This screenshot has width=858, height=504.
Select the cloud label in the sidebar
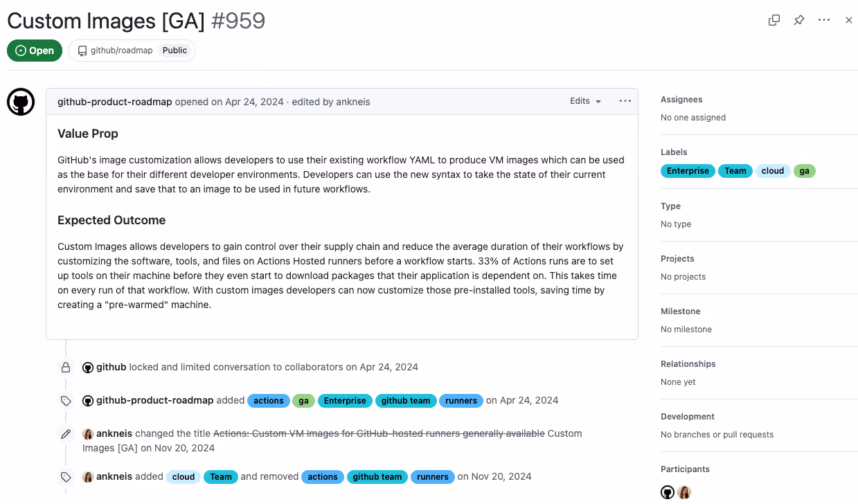pos(773,171)
